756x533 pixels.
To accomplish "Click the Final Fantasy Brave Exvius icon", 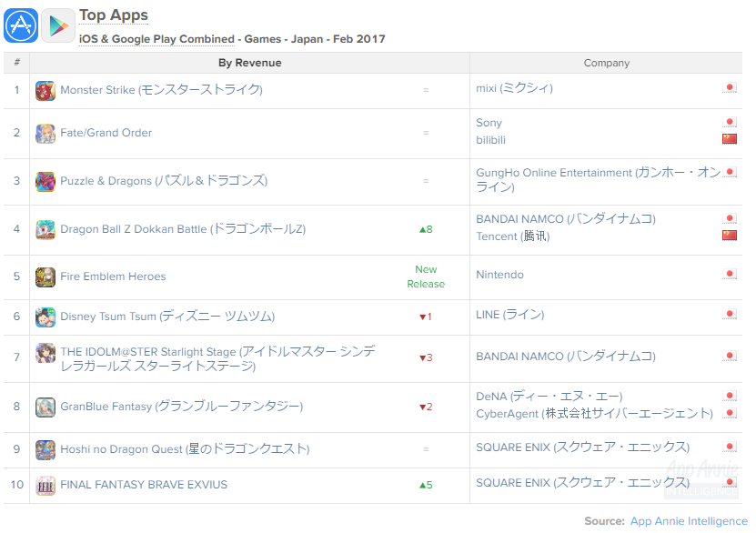I will coord(45,485).
